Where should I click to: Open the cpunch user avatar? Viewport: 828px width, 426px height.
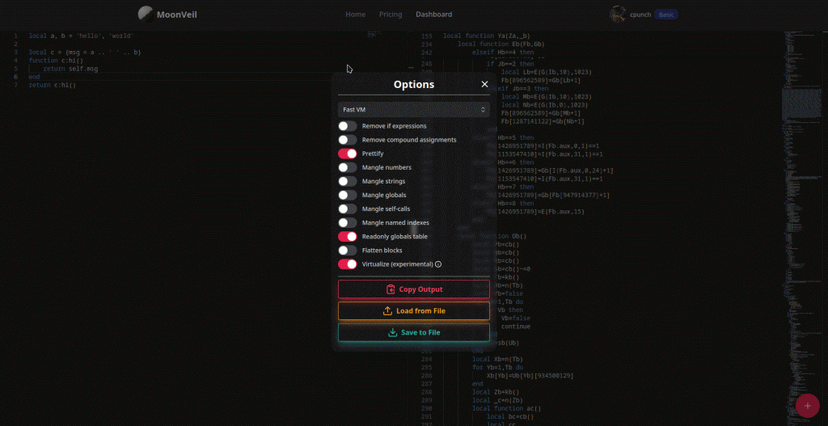[x=617, y=14]
